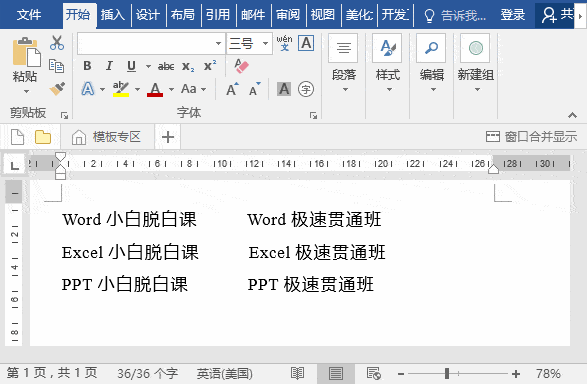
Task: Click the 78% zoom level
Action: [548, 374]
